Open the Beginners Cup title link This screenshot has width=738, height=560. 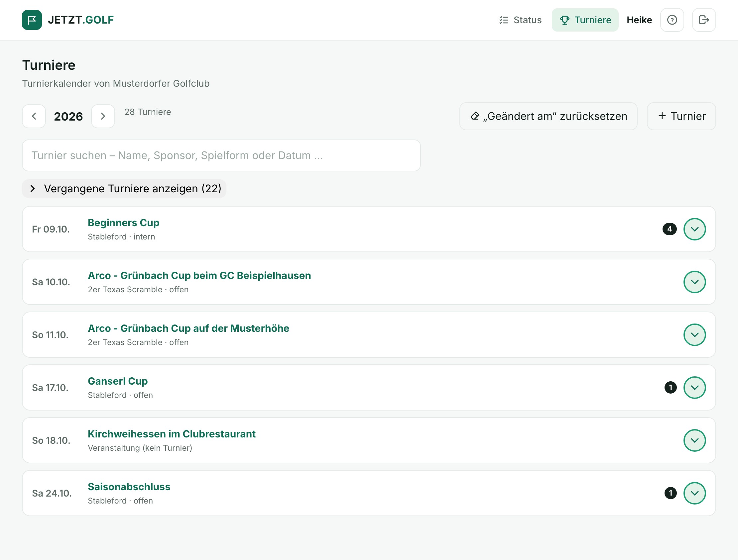tap(123, 223)
